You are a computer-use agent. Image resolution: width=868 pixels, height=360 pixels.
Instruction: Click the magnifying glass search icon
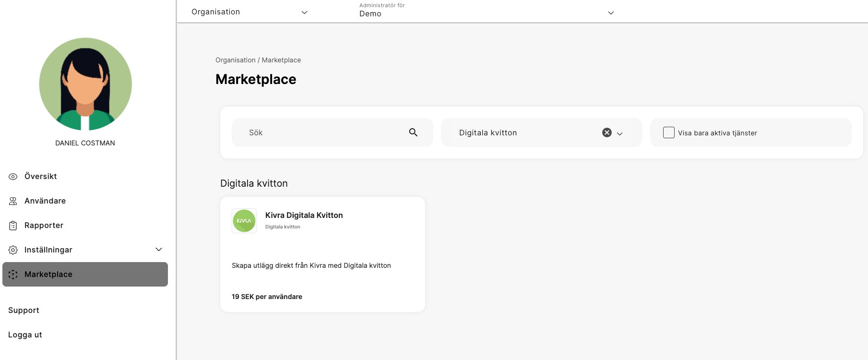(x=413, y=132)
